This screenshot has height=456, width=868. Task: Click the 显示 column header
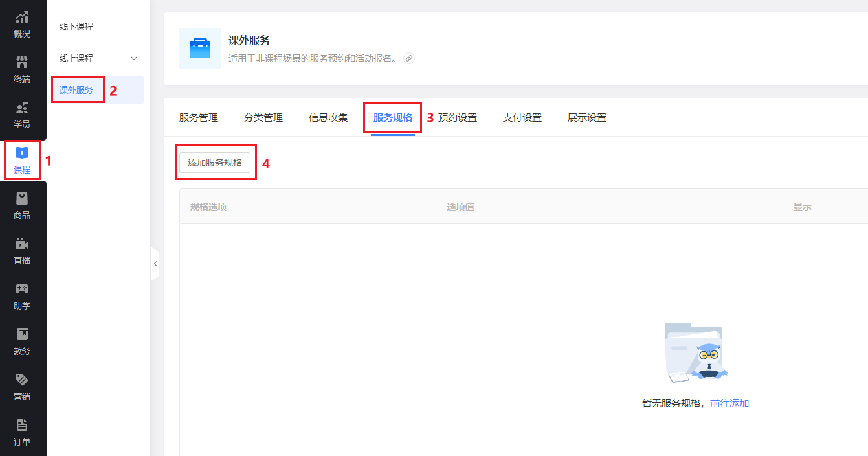[803, 207]
